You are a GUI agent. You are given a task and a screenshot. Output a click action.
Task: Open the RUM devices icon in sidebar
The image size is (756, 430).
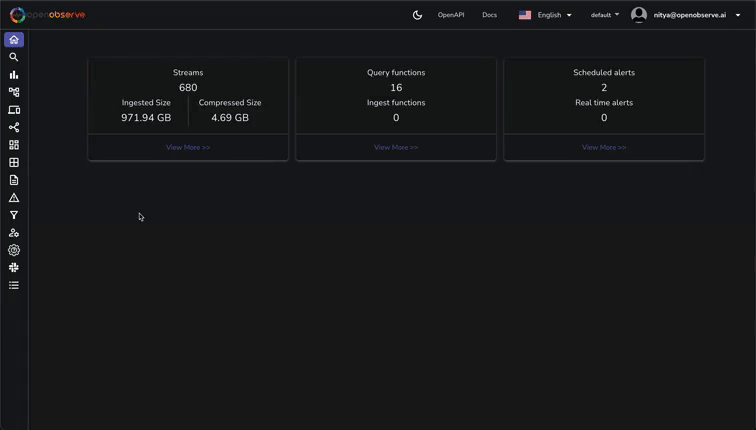click(14, 110)
